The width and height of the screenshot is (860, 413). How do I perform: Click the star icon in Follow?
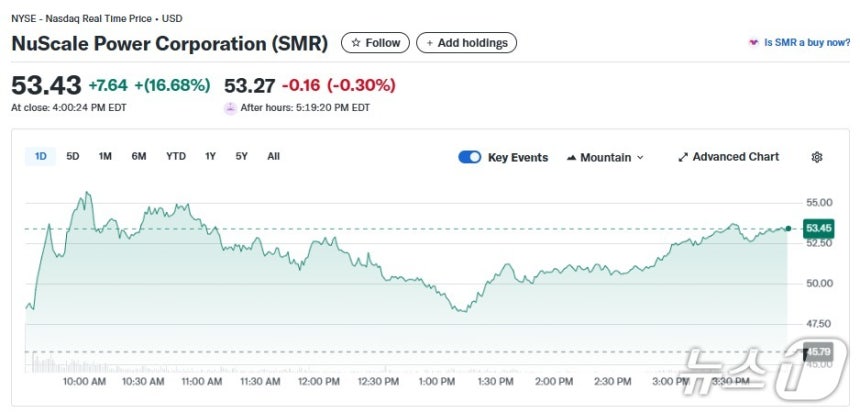click(x=355, y=43)
